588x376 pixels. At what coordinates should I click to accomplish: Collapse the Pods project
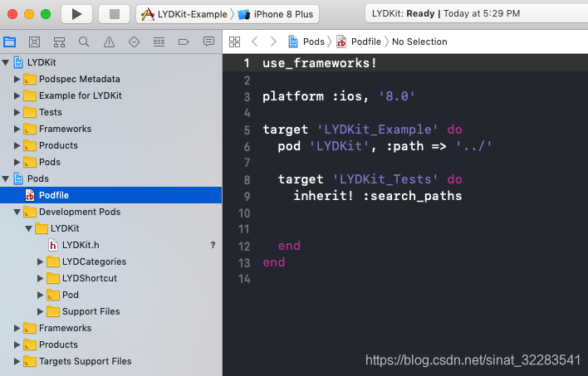click(6, 178)
